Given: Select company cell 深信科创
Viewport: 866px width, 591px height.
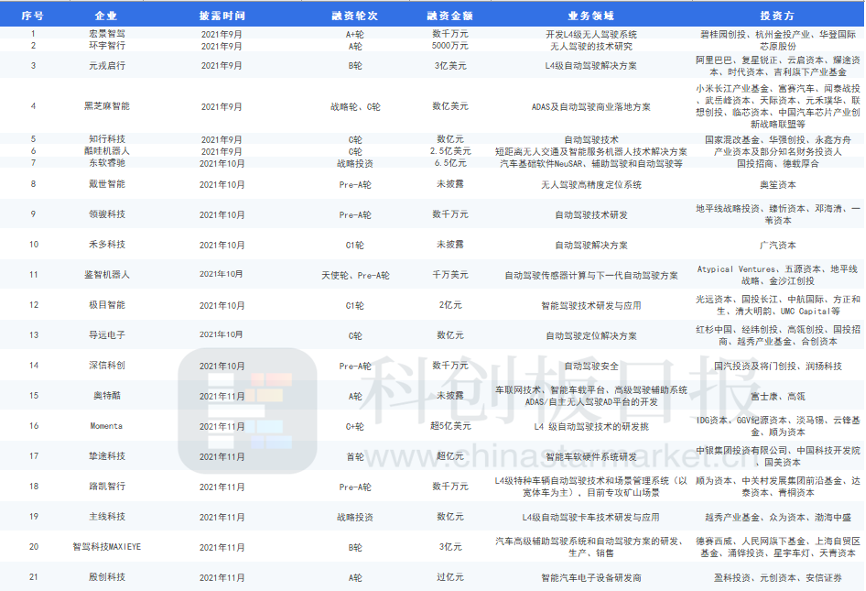Looking at the screenshot, I should 107,365.
